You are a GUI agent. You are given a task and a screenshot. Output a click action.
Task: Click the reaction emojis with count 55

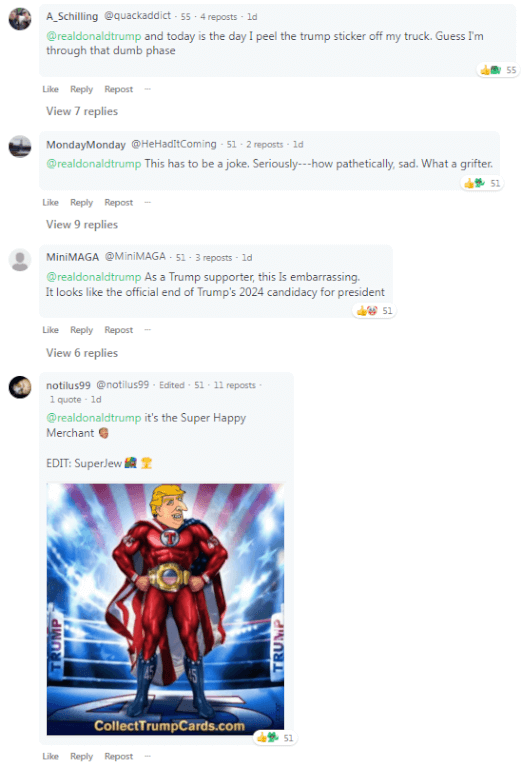pyautogui.click(x=498, y=70)
